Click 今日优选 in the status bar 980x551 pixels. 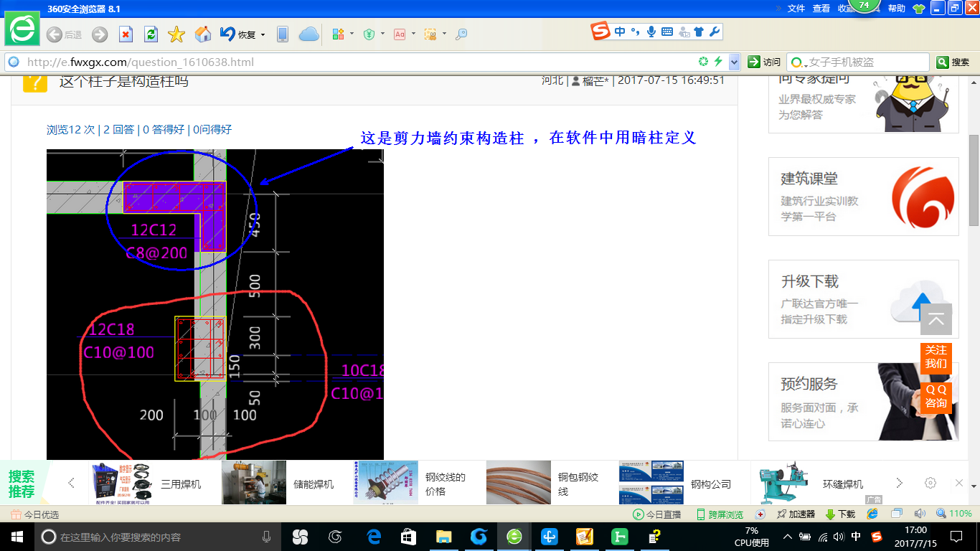[x=35, y=514]
